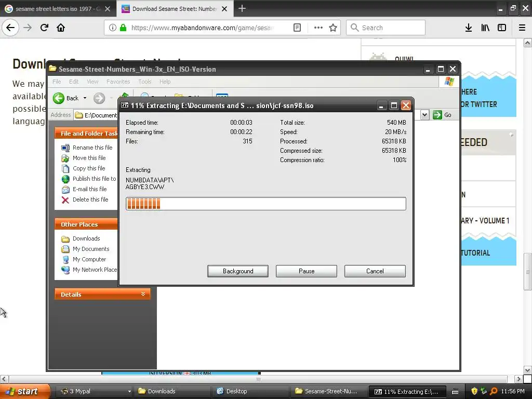Image resolution: width=532 pixels, height=399 pixels.
Task: Click the green Go button in Explorer
Action: point(443,115)
